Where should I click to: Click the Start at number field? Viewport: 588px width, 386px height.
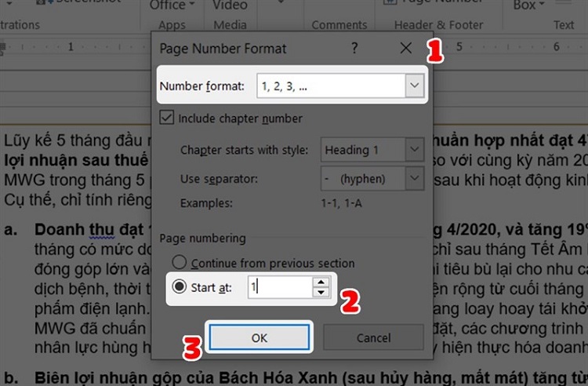coord(280,287)
